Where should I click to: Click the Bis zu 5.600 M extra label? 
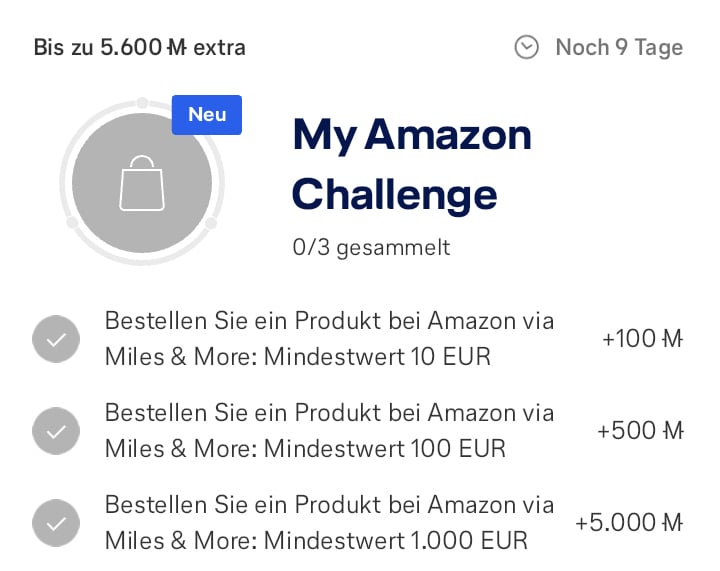140,47
